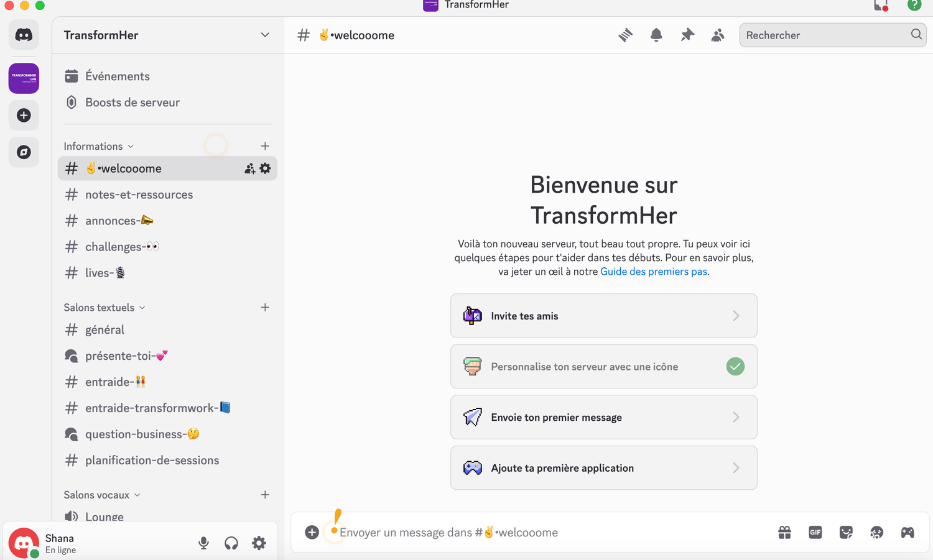The image size is (933, 560).
Task: Invite people to the welcooome channel
Action: [250, 168]
